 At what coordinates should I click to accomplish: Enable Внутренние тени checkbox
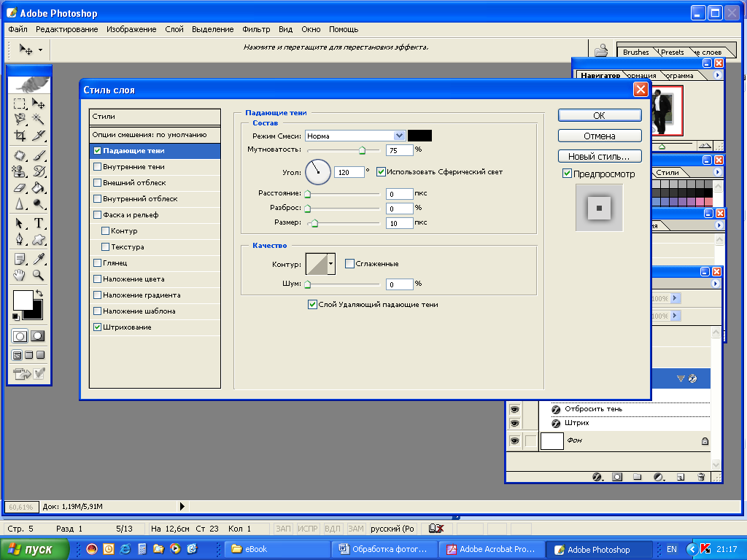pyautogui.click(x=97, y=167)
